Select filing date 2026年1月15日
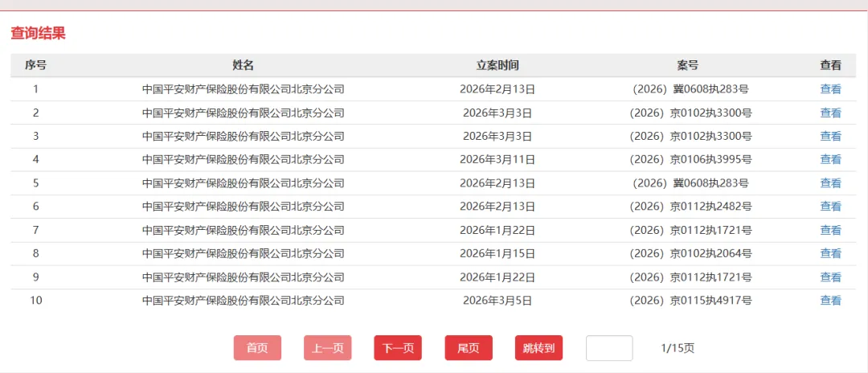 click(497, 253)
